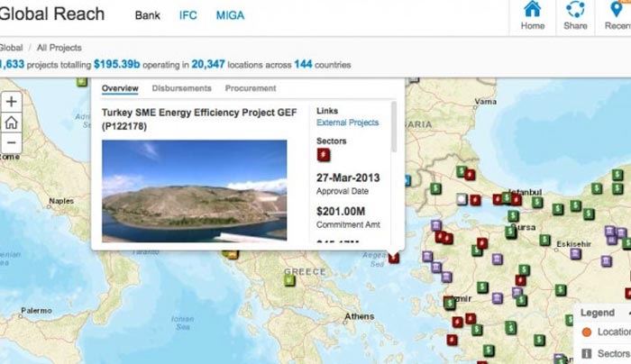631x364 pixels.
Task: Click the red sector icon under Sectors
Action: (x=324, y=155)
